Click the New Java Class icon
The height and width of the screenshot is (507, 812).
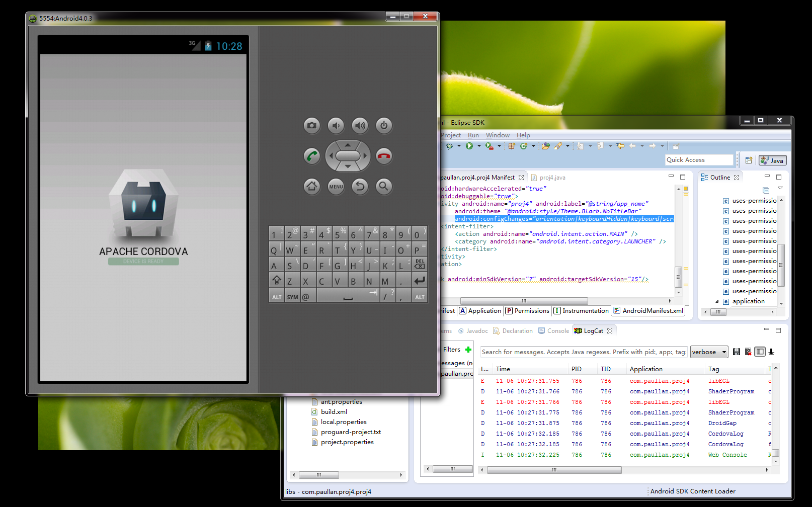524,146
